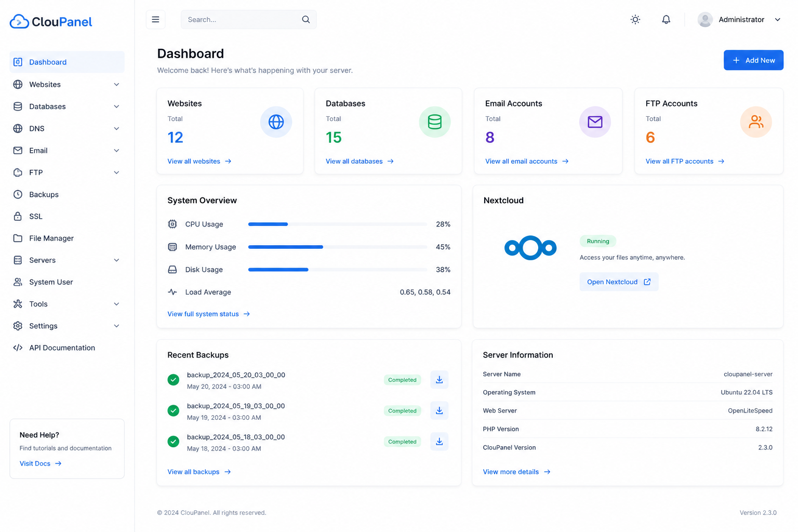This screenshot has width=798, height=532.
Task: Toggle the hamburger sidebar menu button
Action: point(155,20)
